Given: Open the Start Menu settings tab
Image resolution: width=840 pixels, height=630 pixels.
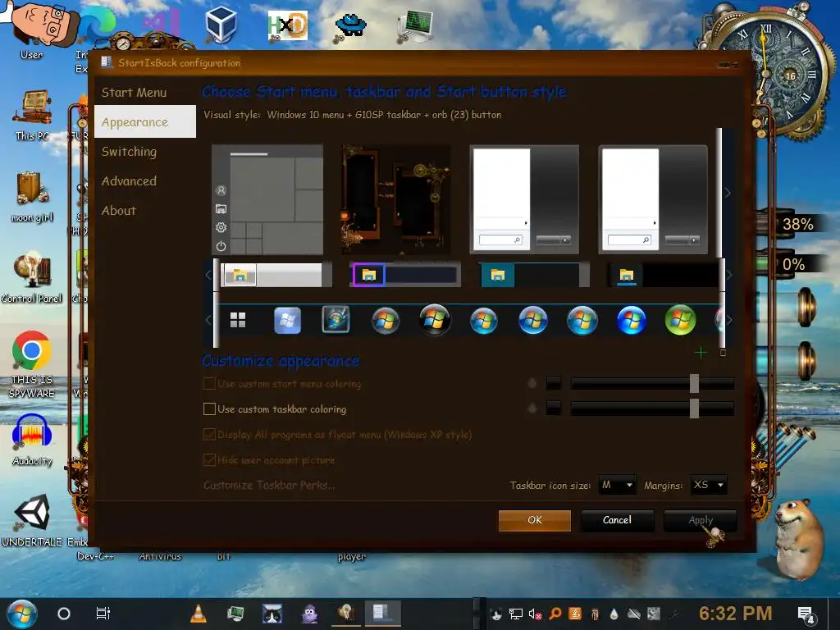Looking at the screenshot, I should click(134, 92).
